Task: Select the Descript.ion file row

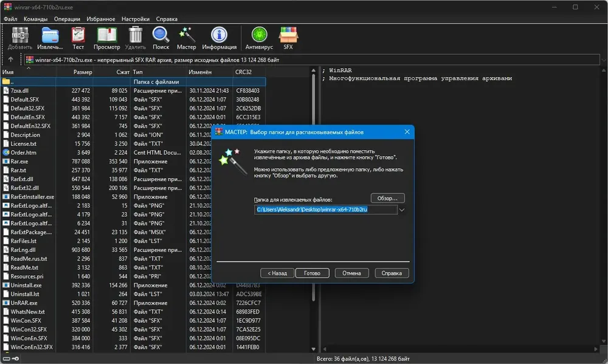Action: click(x=133, y=135)
